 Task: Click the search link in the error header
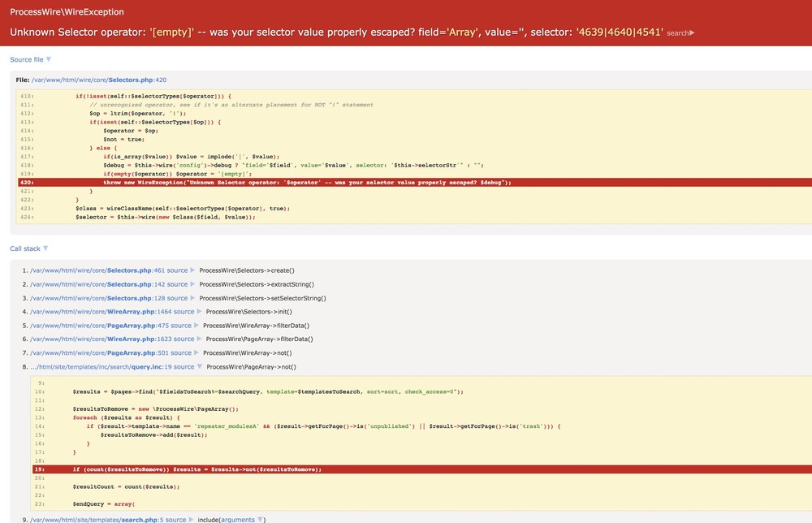(x=680, y=33)
